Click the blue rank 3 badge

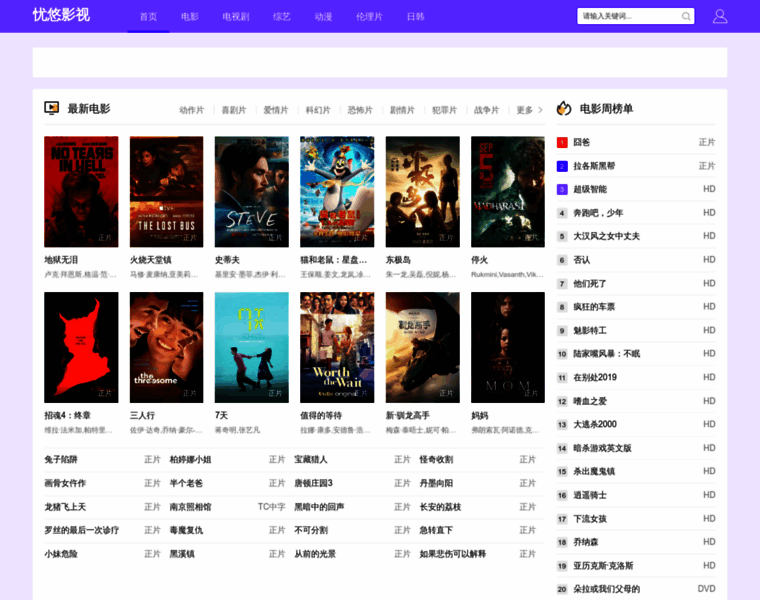pyautogui.click(x=562, y=189)
